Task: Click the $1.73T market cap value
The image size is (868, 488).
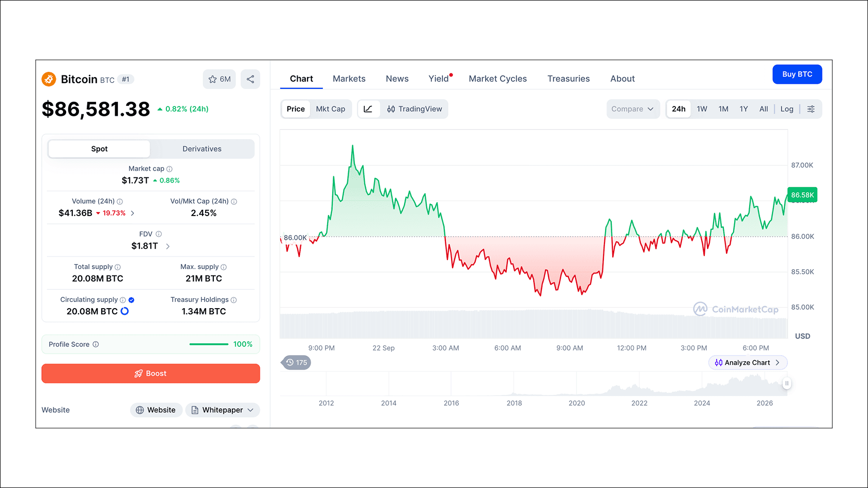Action: (x=135, y=180)
